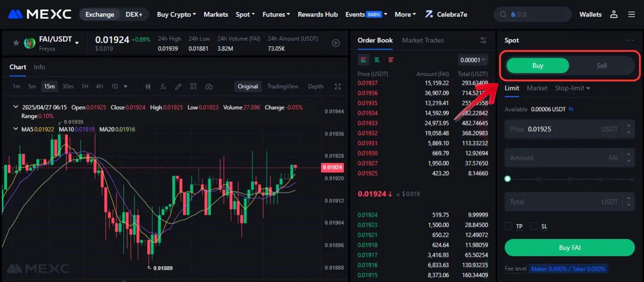
Task: Click the Fee level maker/taker link
Action: [x=568, y=269]
